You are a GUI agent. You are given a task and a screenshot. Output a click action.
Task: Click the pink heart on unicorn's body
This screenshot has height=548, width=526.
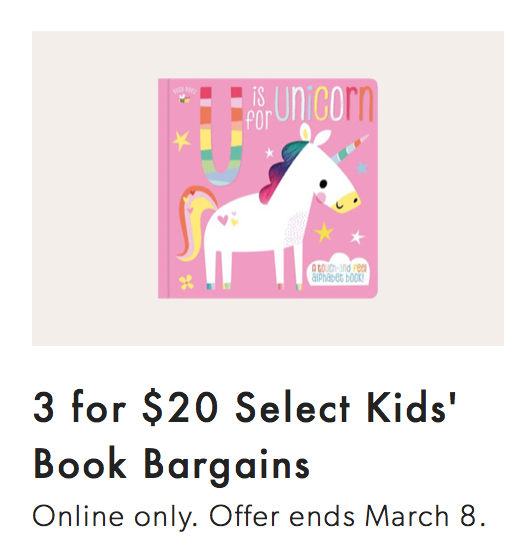tap(223, 220)
